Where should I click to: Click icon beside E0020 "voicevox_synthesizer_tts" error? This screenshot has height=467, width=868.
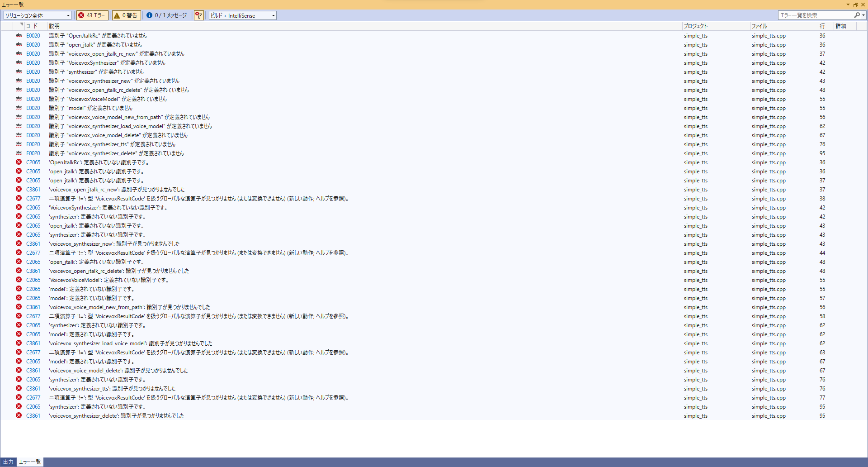[x=19, y=144]
